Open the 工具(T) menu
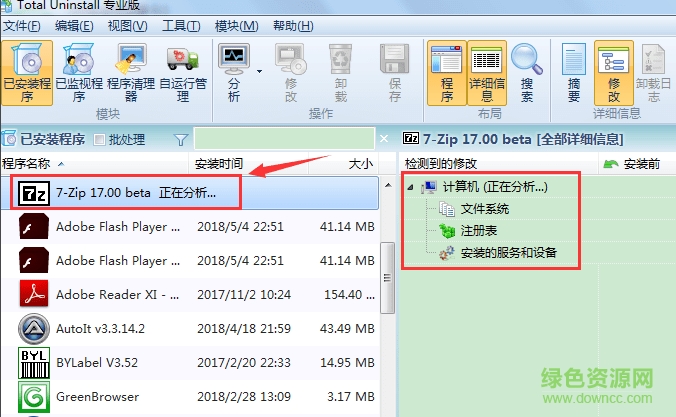The image size is (676, 417). pyautogui.click(x=181, y=24)
